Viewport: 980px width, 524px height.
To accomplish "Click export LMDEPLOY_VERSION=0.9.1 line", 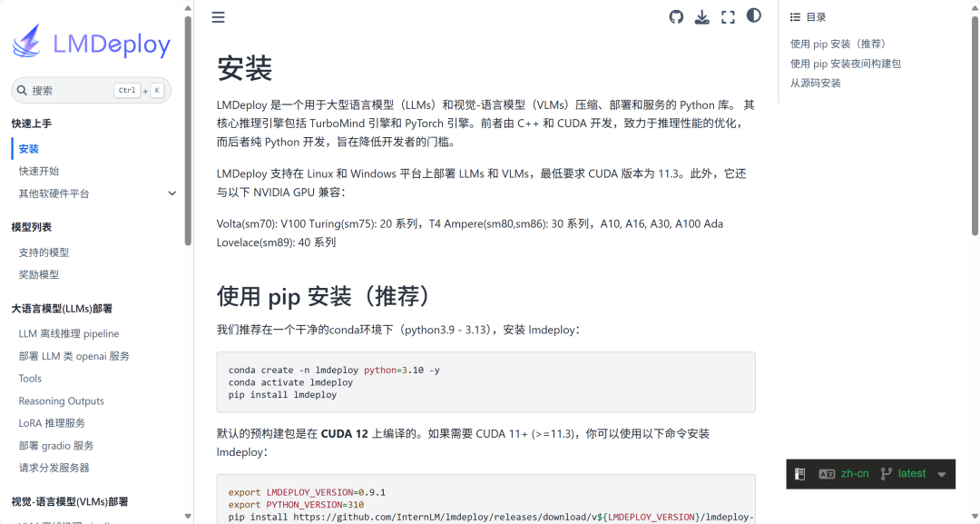I will tap(307, 492).
